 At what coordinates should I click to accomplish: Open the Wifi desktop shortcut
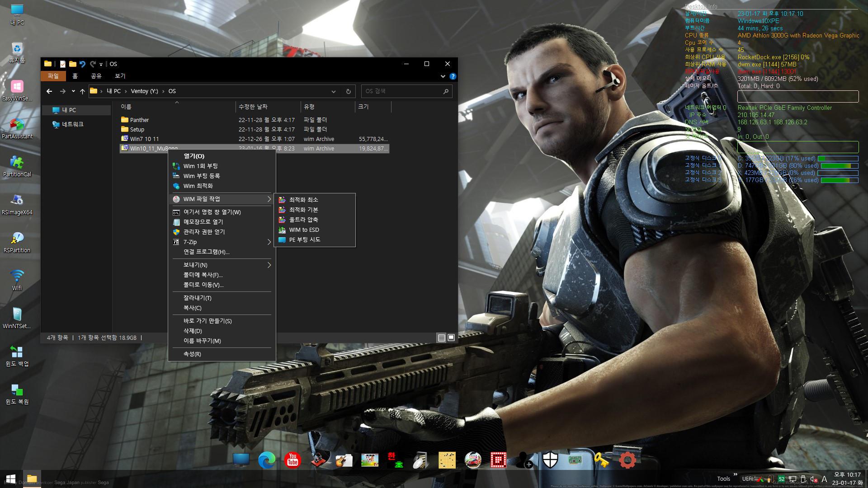[x=17, y=280]
